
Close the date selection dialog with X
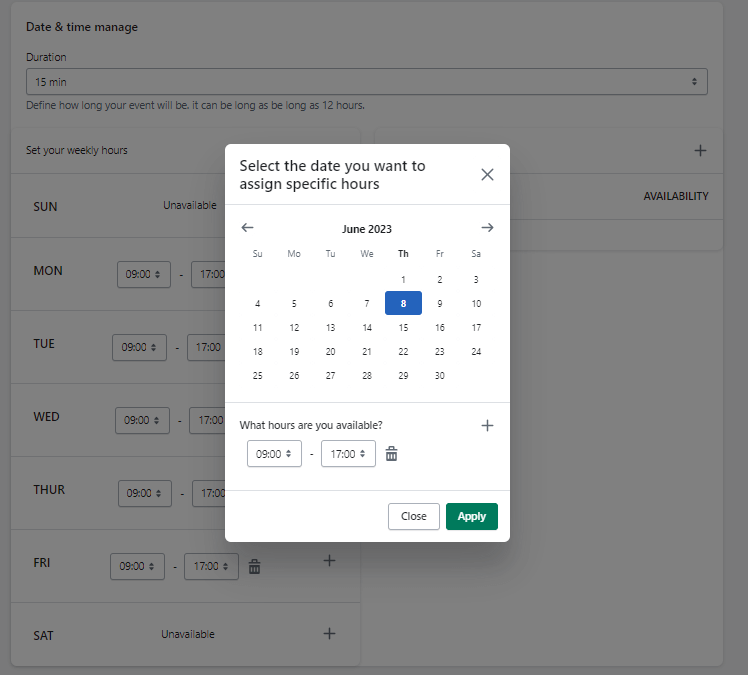(487, 175)
